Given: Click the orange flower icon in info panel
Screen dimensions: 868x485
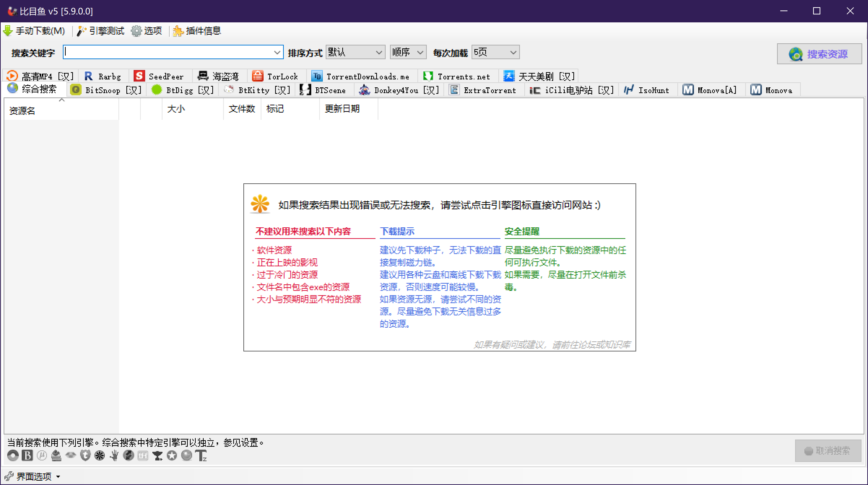Looking at the screenshot, I should click(260, 204).
